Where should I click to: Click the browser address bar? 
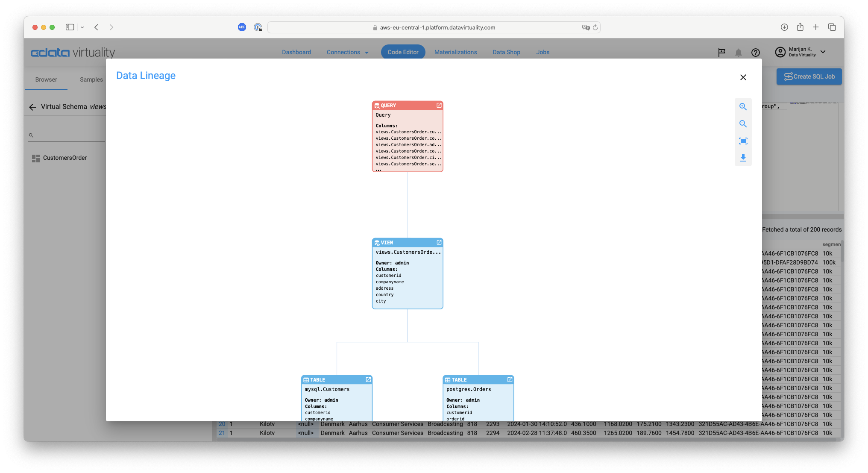pos(434,27)
